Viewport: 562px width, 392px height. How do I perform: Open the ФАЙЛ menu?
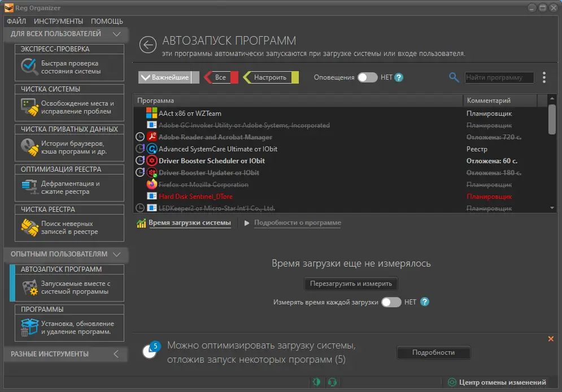pos(16,21)
